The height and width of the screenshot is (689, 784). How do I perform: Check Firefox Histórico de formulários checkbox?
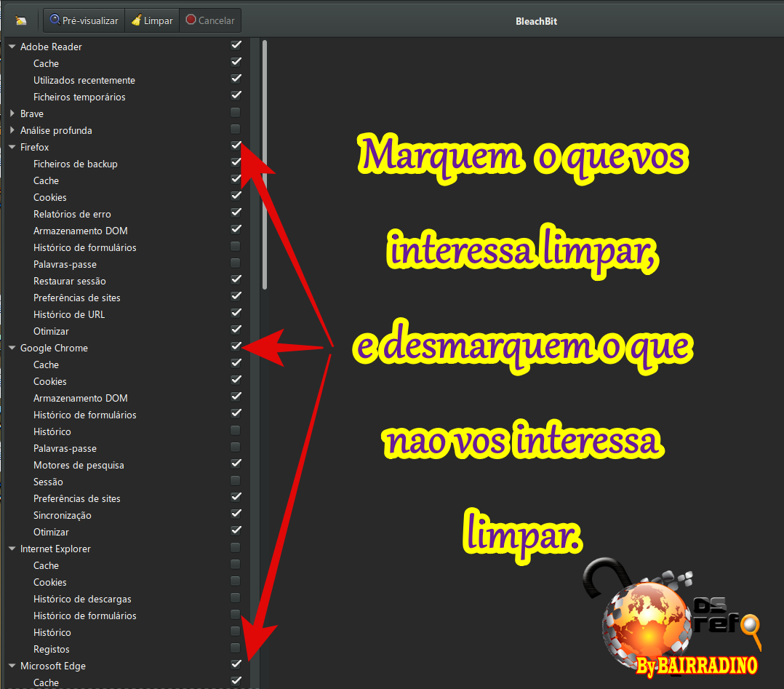(236, 246)
